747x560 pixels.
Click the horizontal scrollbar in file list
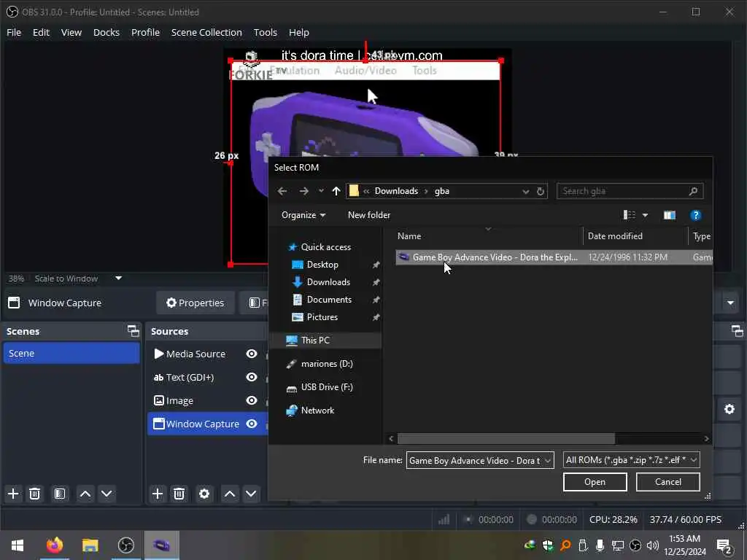506,438
